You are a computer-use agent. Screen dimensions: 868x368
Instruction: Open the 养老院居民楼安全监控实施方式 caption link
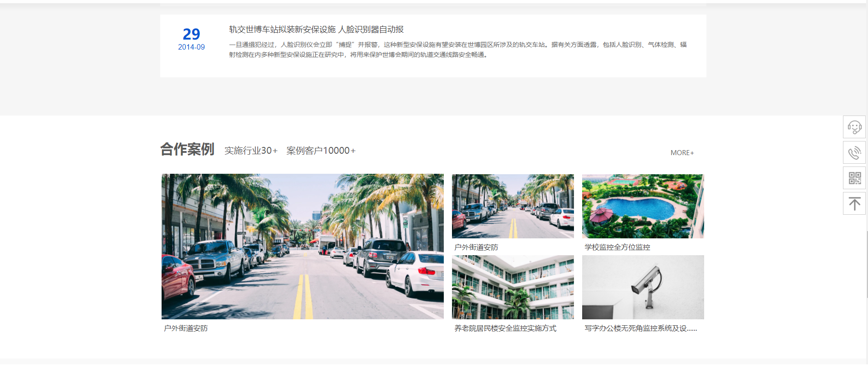(x=505, y=328)
